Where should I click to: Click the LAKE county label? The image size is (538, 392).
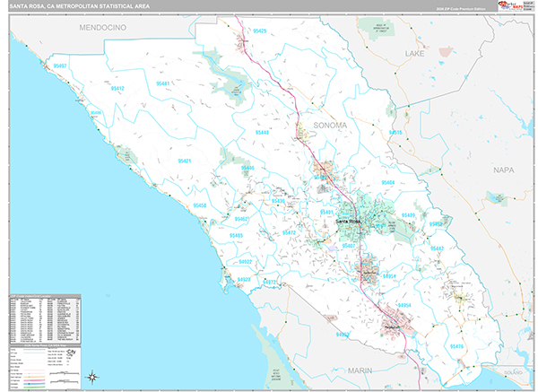[413, 54]
